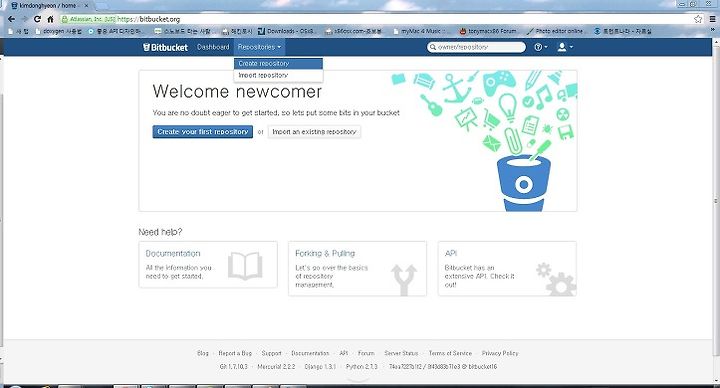Image resolution: width=720 pixels, height=388 pixels.
Task: Choose Import repository in the dropdown
Action: click(x=278, y=75)
